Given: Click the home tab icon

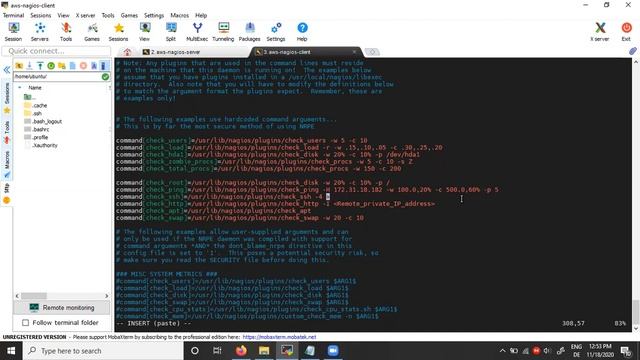Looking at the screenshot, I should (x=127, y=52).
